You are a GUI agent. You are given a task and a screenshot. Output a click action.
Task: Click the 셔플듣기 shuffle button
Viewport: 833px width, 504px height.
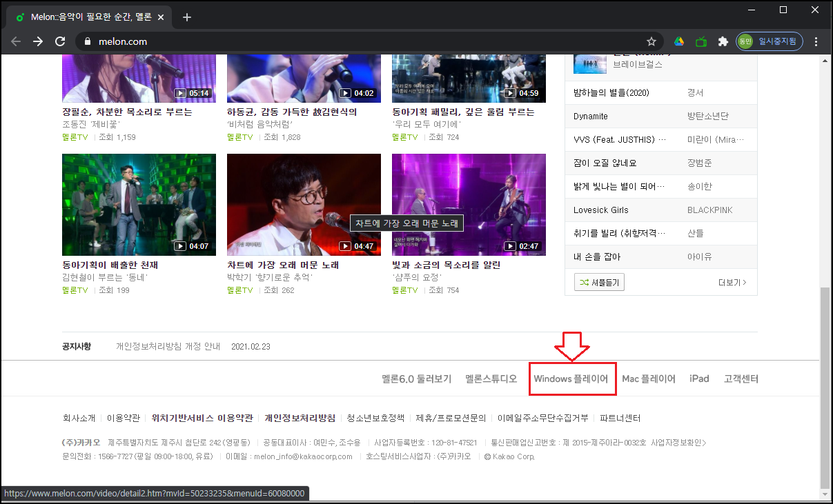(599, 282)
